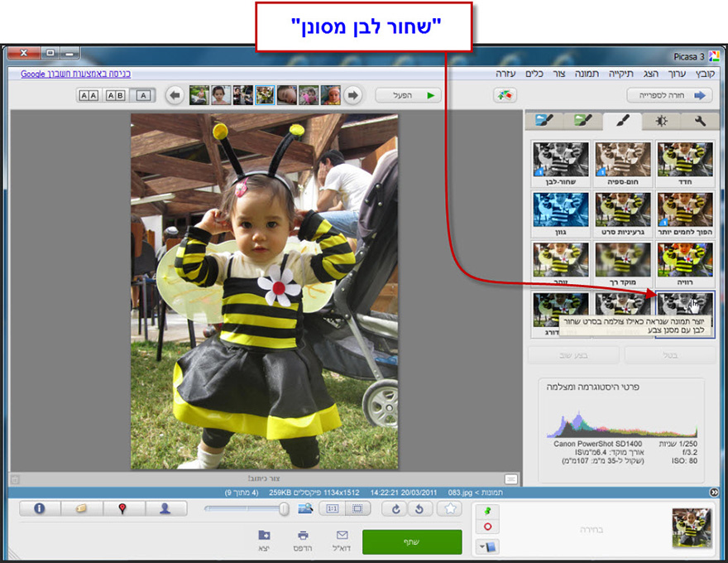Adjust the zoom slider

[x=285, y=509]
